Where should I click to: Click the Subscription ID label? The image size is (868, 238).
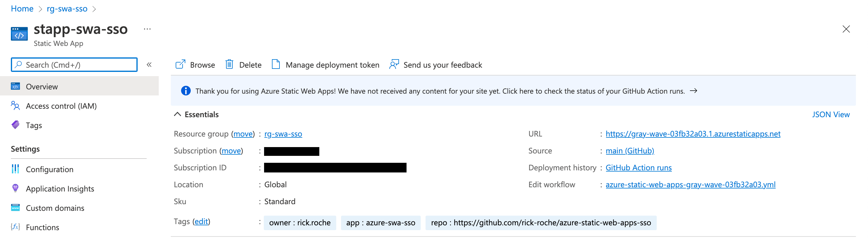(x=200, y=168)
